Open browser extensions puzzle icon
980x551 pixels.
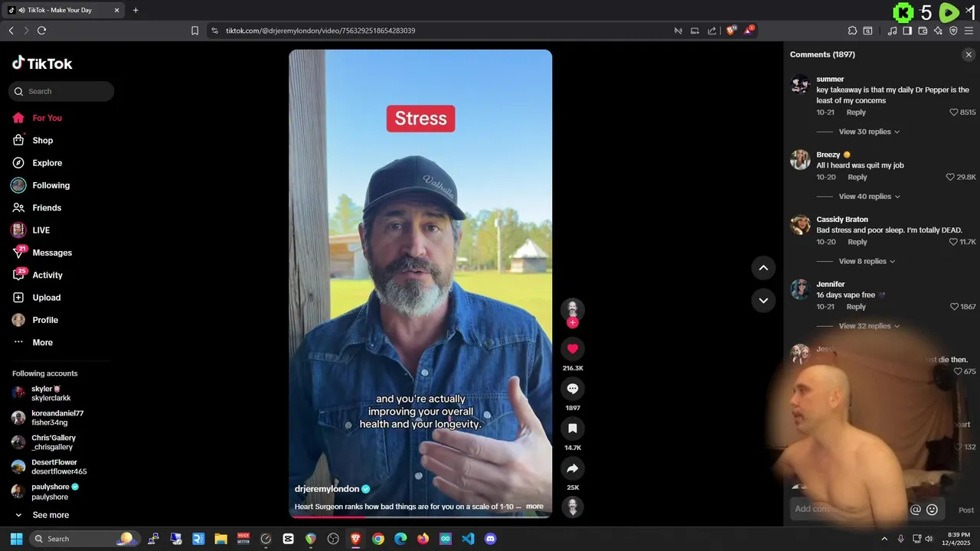[x=852, y=31]
